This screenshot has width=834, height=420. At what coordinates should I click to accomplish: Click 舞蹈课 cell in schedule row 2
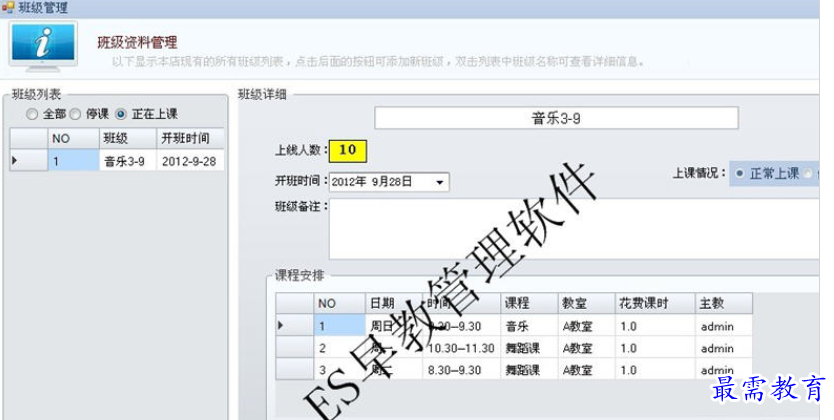pyautogui.click(x=529, y=348)
